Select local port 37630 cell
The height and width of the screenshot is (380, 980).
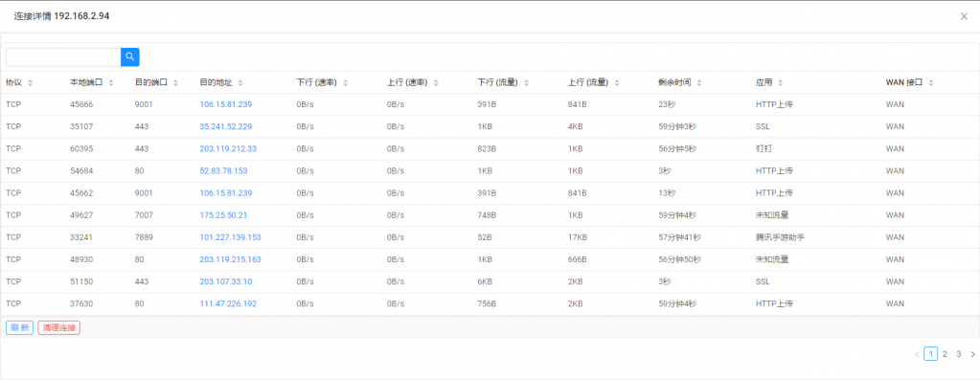pyautogui.click(x=81, y=303)
